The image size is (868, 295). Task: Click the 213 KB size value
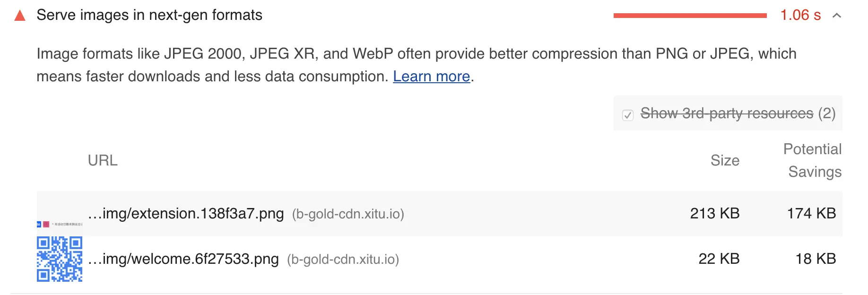(x=715, y=214)
